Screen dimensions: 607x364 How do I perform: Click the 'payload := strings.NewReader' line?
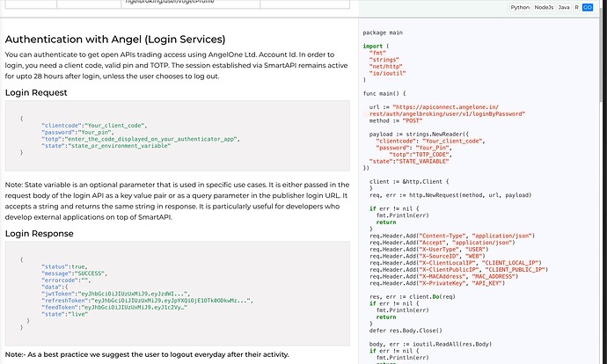pyautogui.click(x=419, y=135)
